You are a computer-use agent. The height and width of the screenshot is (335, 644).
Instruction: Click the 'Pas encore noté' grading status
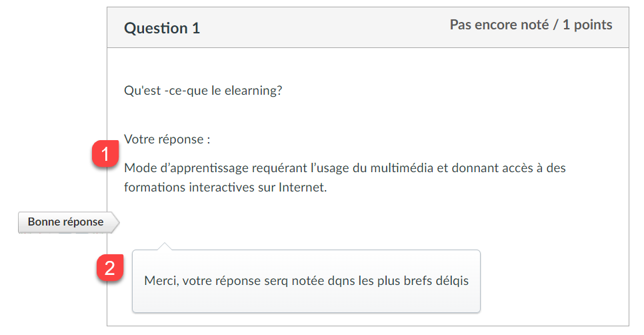click(x=499, y=25)
